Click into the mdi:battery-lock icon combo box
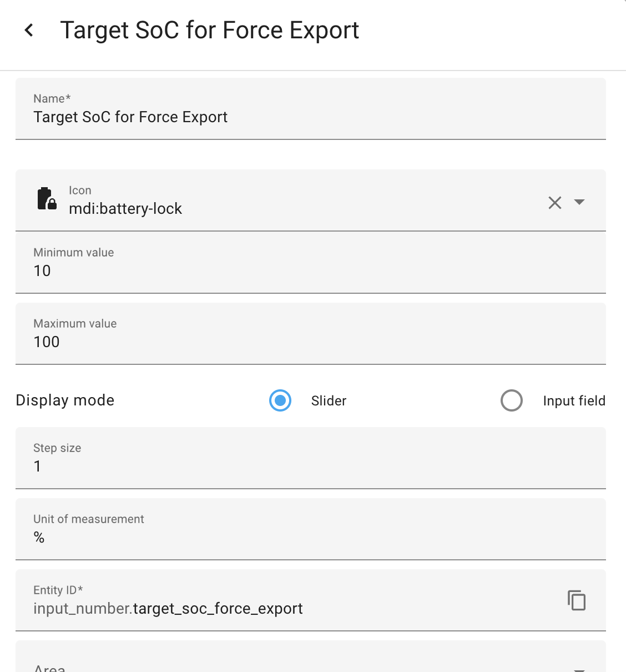The width and height of the screenshot is (626, 672). pos(277,209)
